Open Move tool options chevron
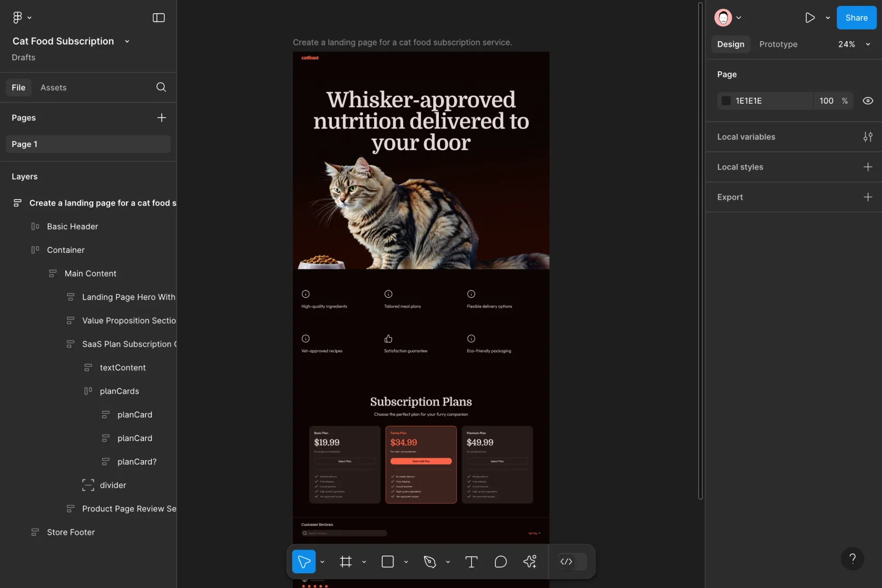Screen dimensions: 882x588 click(323, 562)
